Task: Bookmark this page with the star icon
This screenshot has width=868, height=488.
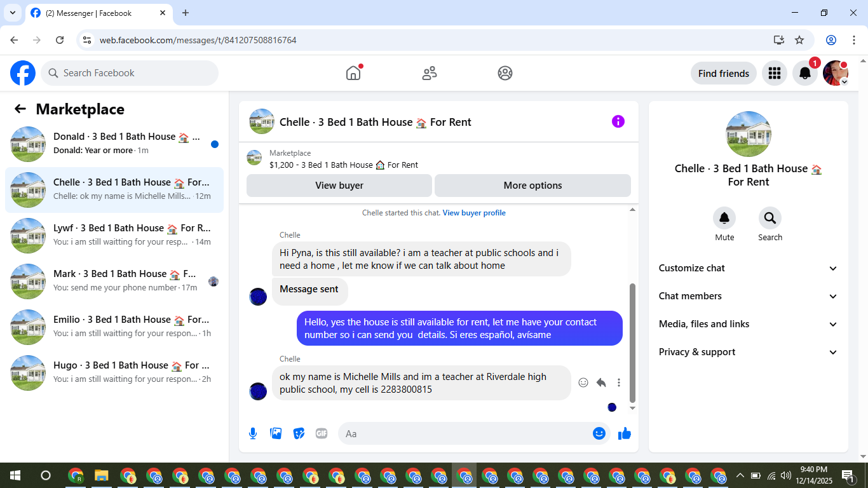Action: click(799, 40)
